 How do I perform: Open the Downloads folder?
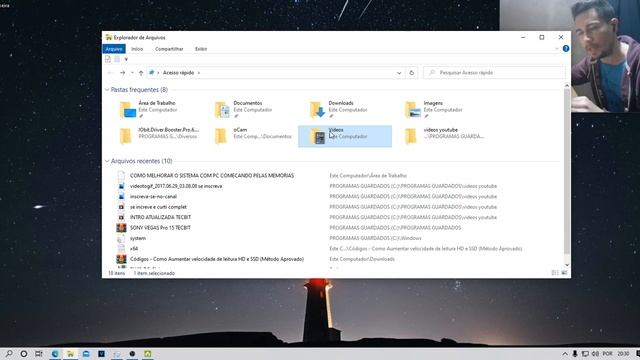point(346,109)
